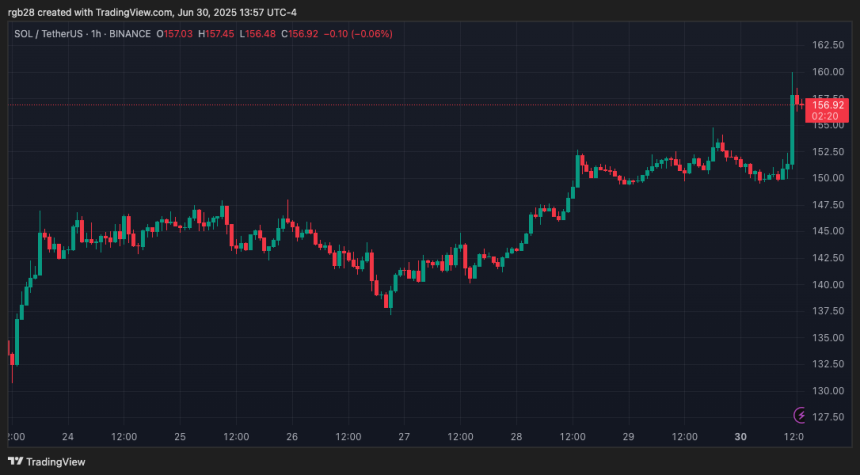Screen dimensions: 860x475
Task: Click the tall green candle at the far right
Action: click(x=792, y=130)
